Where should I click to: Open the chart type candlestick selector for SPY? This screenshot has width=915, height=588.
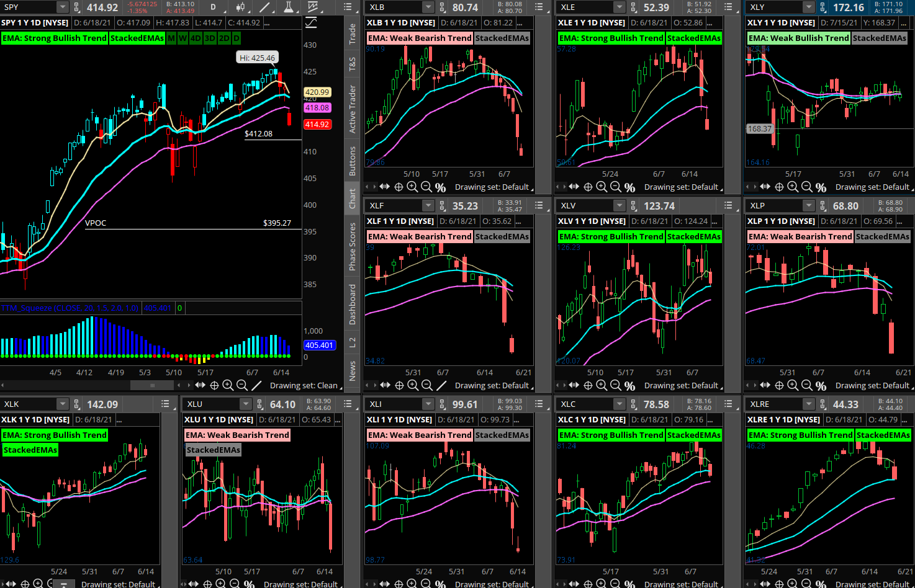click(241, 7)
